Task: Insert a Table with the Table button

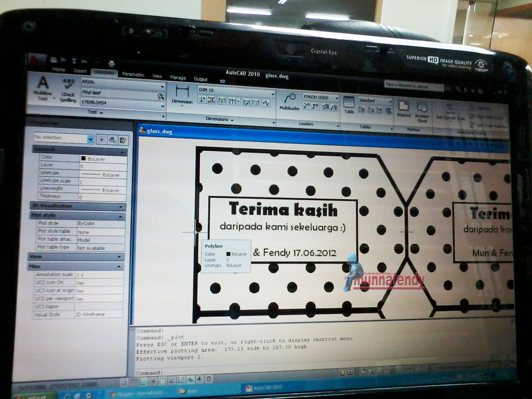Action: point(349,105)
